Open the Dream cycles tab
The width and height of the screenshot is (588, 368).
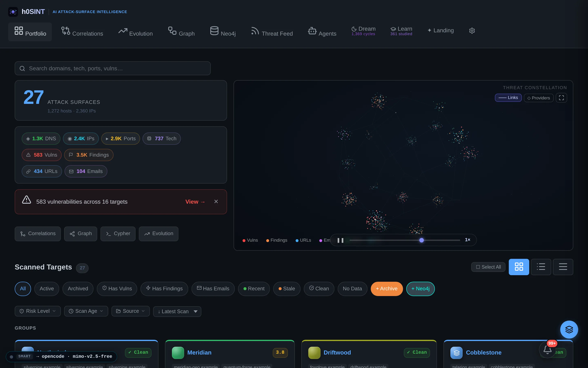click(363, 31)
